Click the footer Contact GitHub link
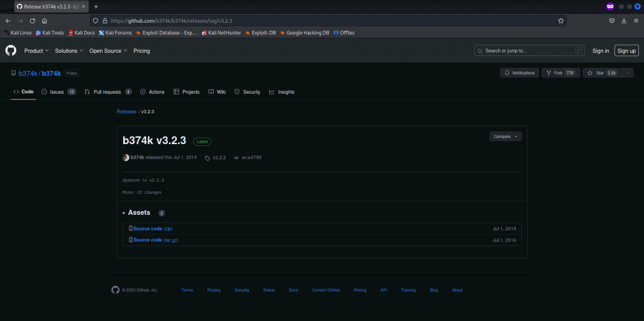The width and height of the screenshot is (644, 321). tap(326, 290)
